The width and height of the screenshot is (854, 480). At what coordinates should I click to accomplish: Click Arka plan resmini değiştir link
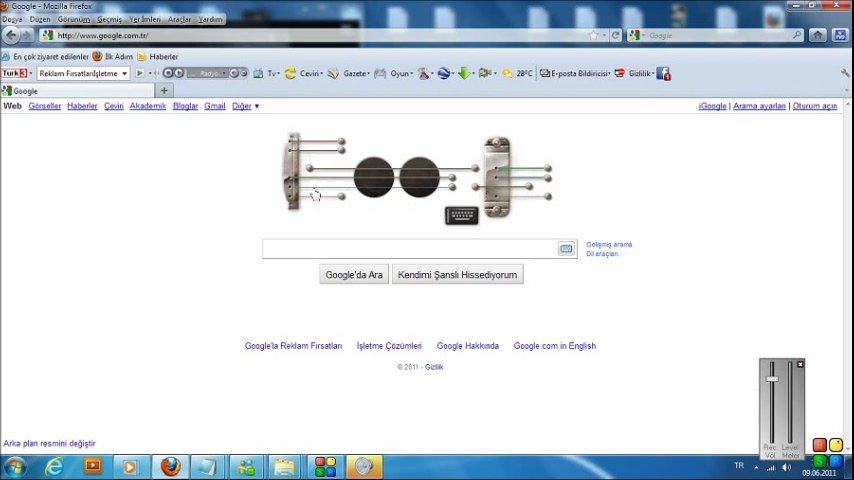point(49,443)
